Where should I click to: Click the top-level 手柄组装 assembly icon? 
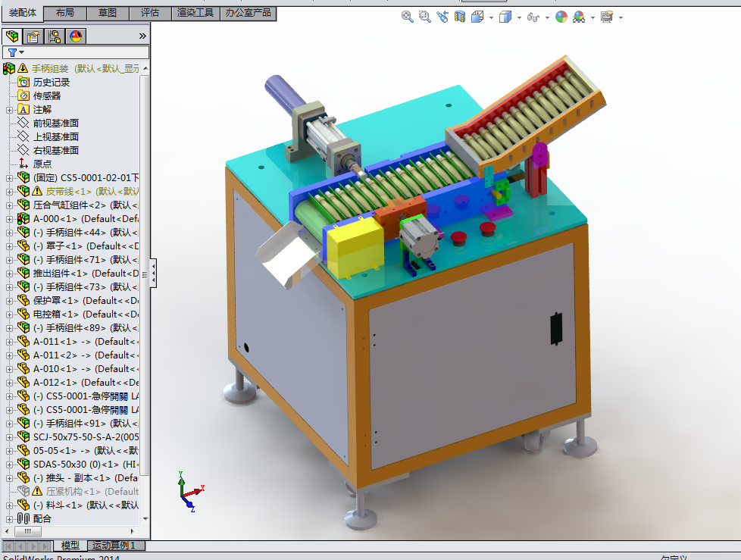[9, 68]
